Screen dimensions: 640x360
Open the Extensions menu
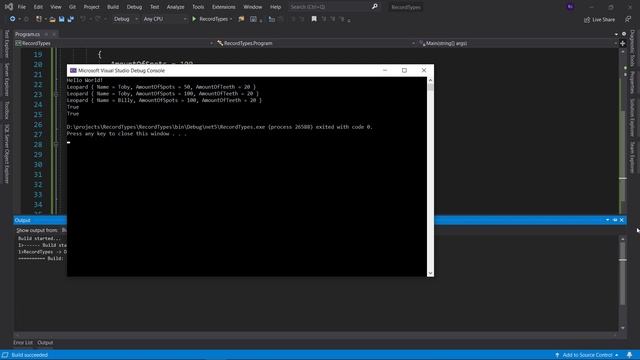(224, 7)
